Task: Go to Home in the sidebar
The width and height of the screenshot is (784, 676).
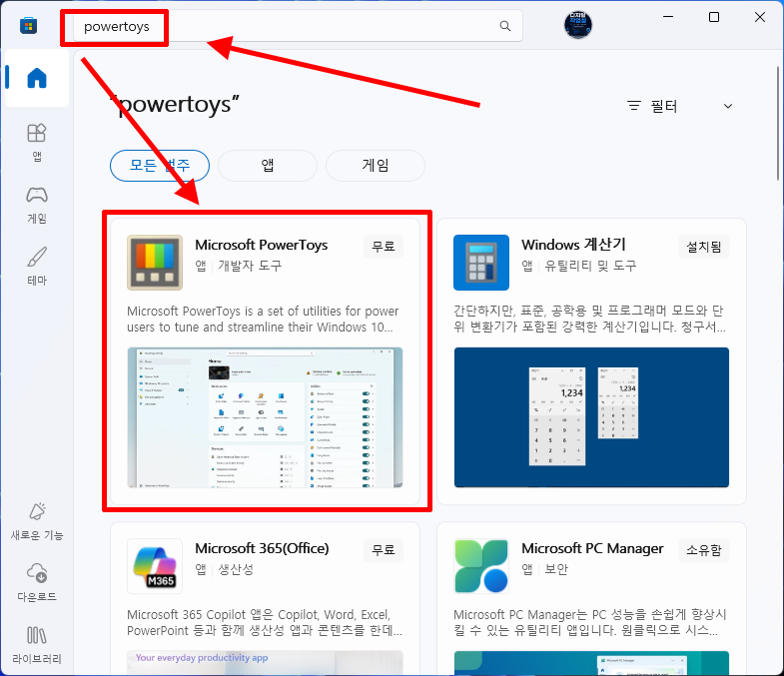Action: 37,78
